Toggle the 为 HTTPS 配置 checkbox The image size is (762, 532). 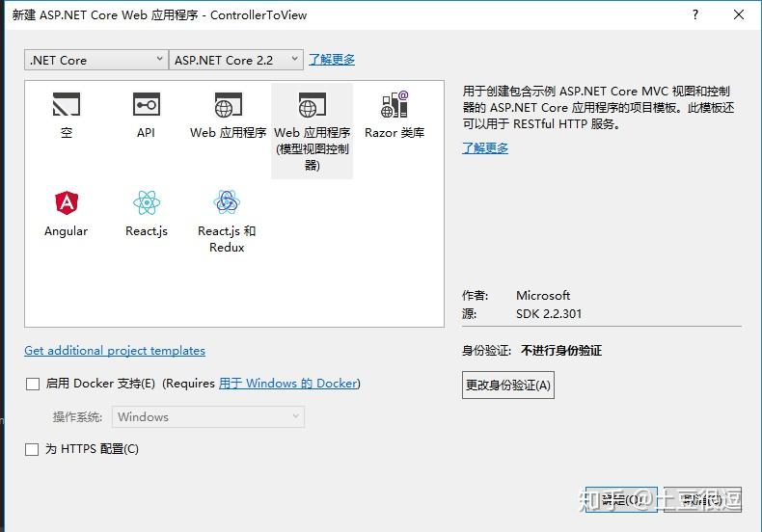(32, 449)
